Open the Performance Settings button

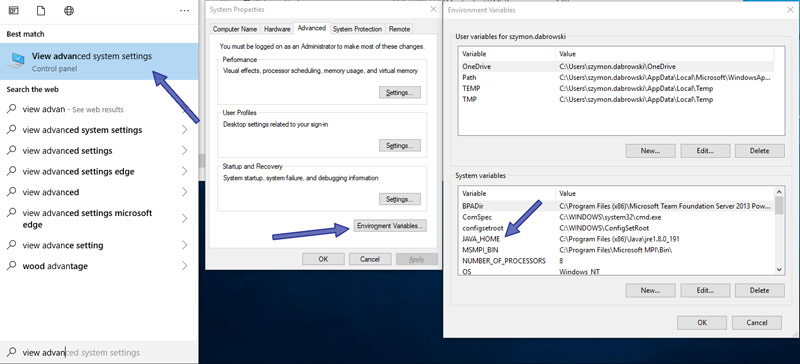(400, 92)
